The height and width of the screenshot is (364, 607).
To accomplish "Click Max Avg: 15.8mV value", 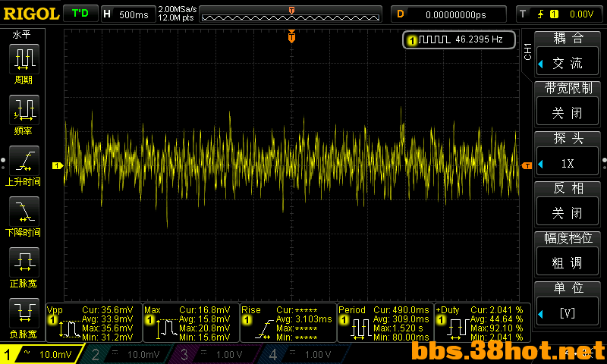I will click(x=204, y=319).
